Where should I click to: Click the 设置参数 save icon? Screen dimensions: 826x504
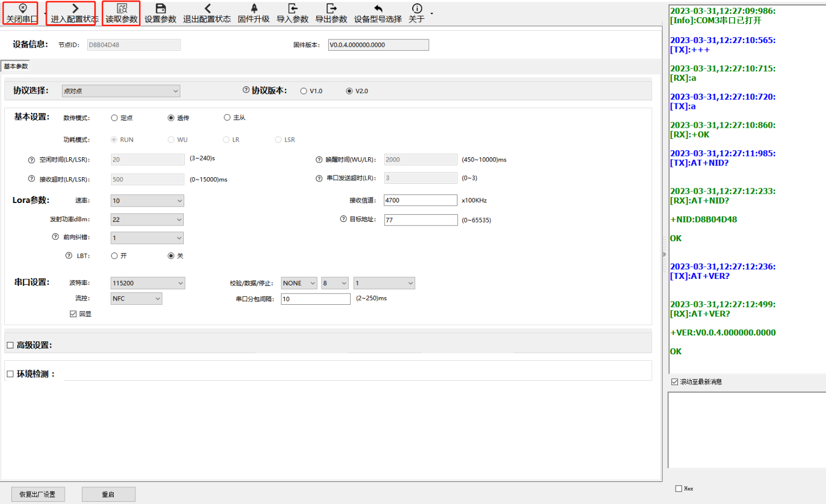click(161, 9)
